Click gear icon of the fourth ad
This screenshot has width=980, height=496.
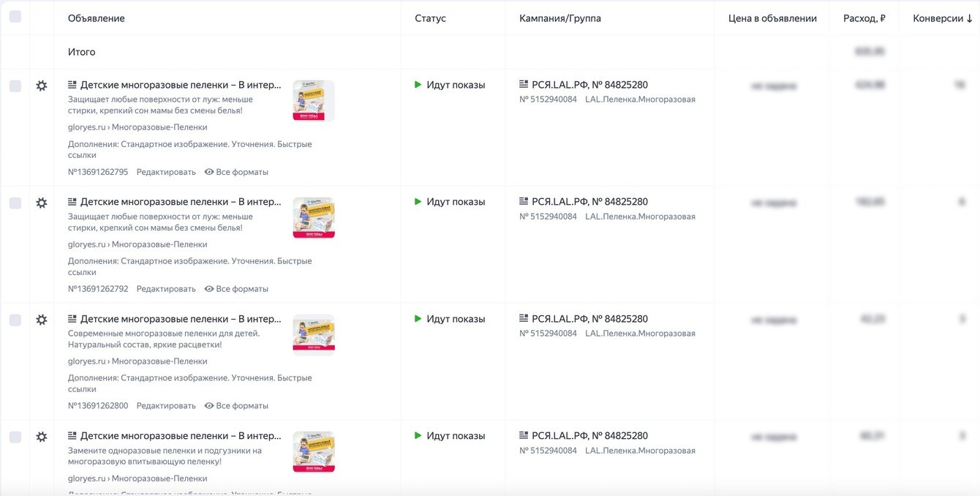[x=42, y=437]
